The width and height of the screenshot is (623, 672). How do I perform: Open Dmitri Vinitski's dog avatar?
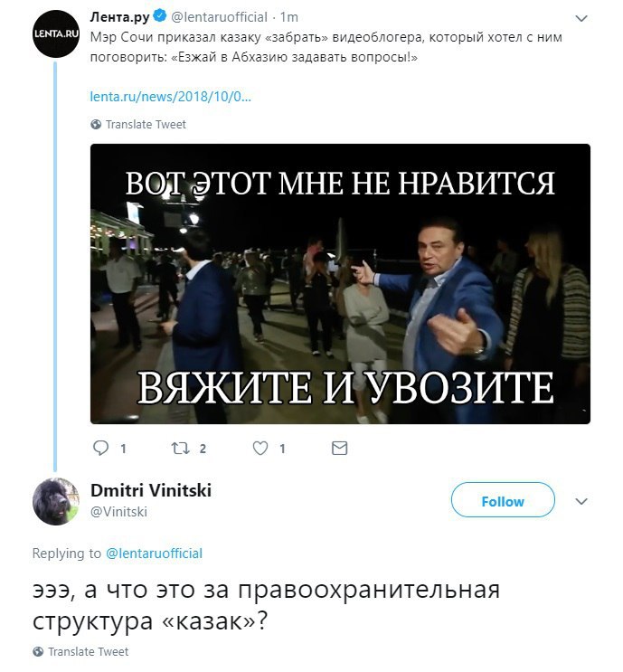56,501
